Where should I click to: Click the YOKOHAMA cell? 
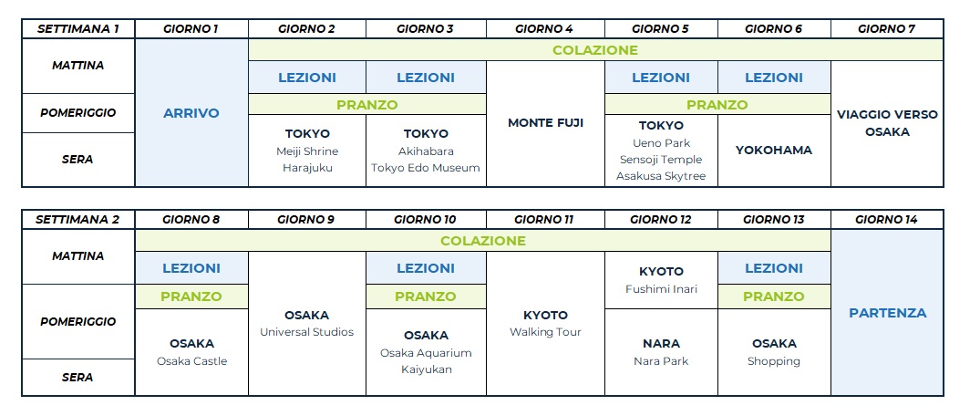click(774, 150)
